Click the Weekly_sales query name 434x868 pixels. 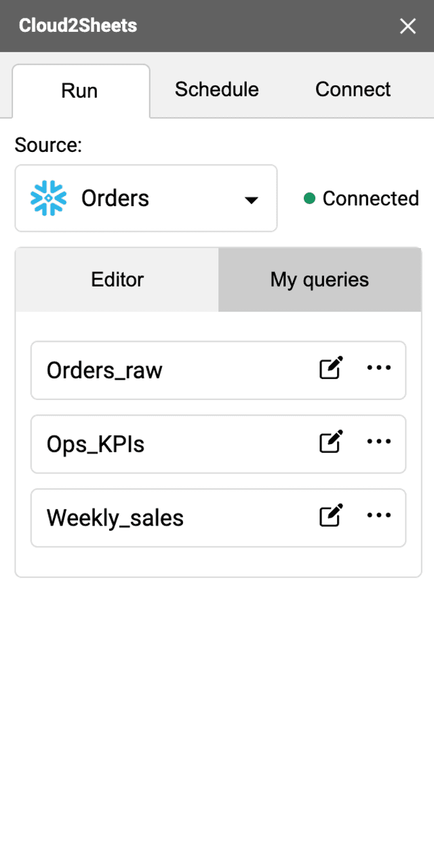tap(115, 517)
